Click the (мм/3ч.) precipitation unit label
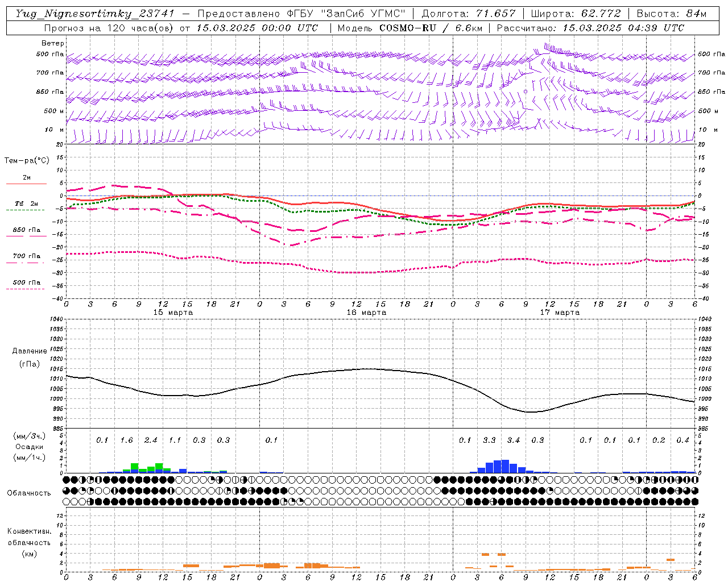728x582 pixels. coord(30,436)
